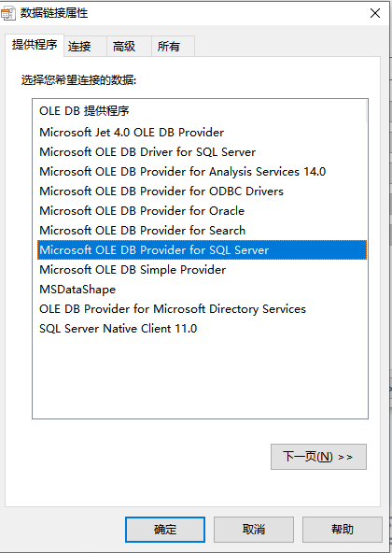Select Microsoft Jet 4.0 OLE DB Provider
The width and height of the screenshot is (392, 553).
click(x=202, y=133)
